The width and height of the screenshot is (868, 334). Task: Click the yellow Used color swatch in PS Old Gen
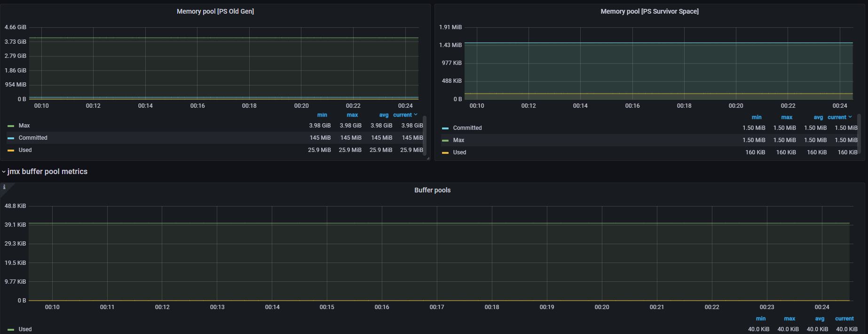(x=11, y=151)
